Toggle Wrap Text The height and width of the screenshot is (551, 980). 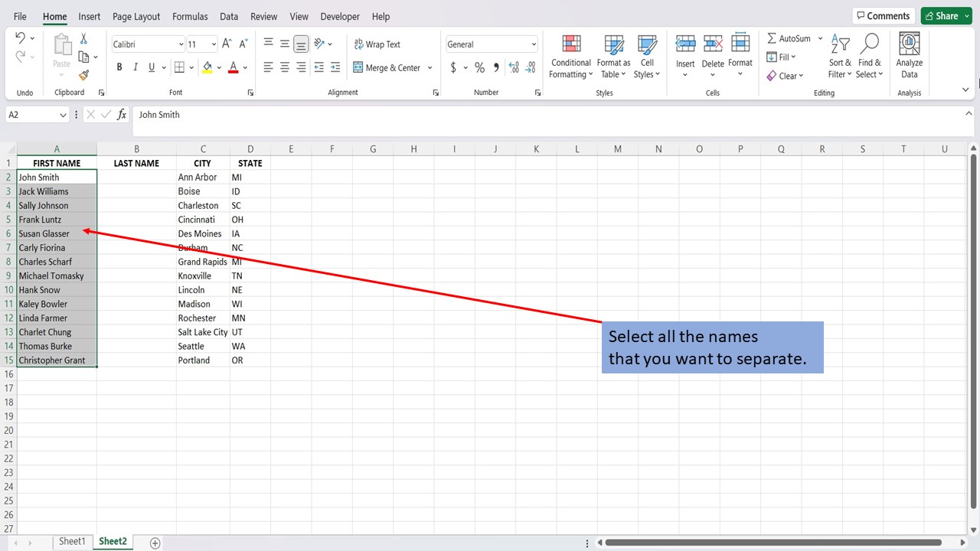377,44
